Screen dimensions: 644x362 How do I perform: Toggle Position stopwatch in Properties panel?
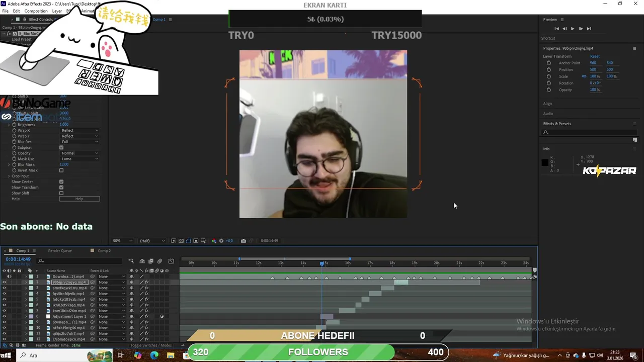pyautogui.click(x=549, y=69)
